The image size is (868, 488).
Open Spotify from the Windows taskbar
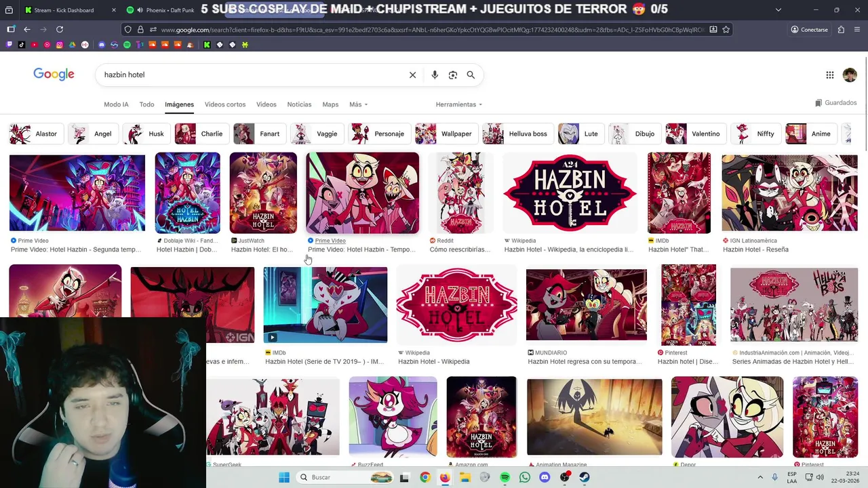click(x=505, y=477)
